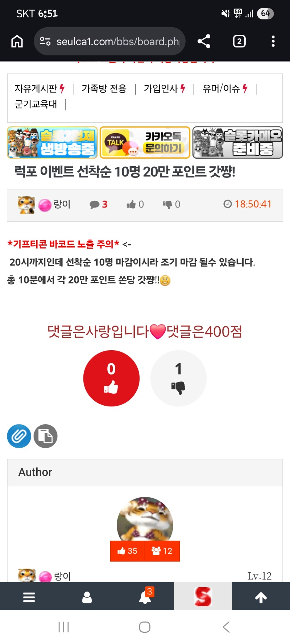Tap the up-arrow back-to-top button
The width and height of the screenshot is (290, 644).
pos(261,597)
